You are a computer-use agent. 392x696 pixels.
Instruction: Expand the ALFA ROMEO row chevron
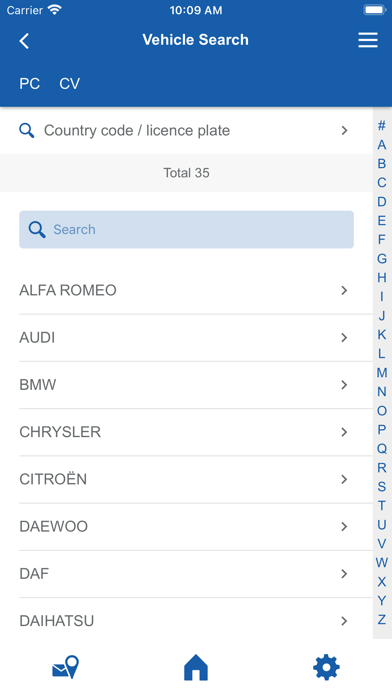point(344,290)
